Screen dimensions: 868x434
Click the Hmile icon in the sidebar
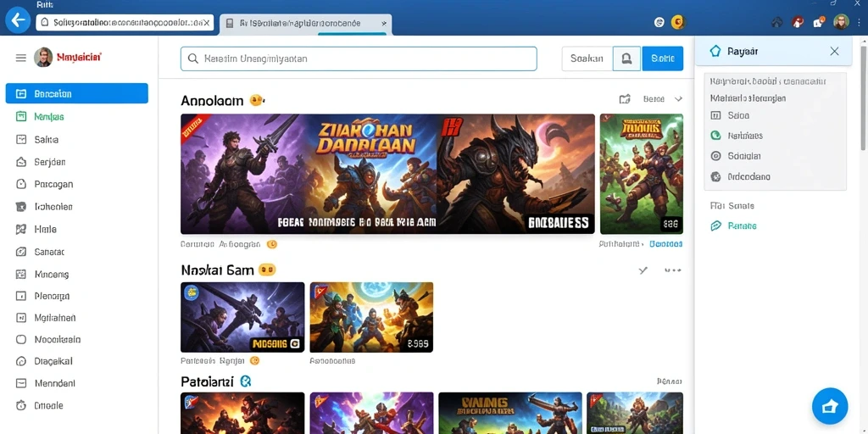pos(21,229)
